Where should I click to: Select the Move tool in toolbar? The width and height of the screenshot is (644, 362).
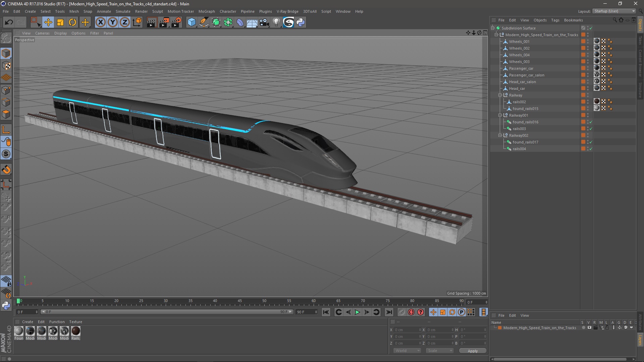[48, 22]
